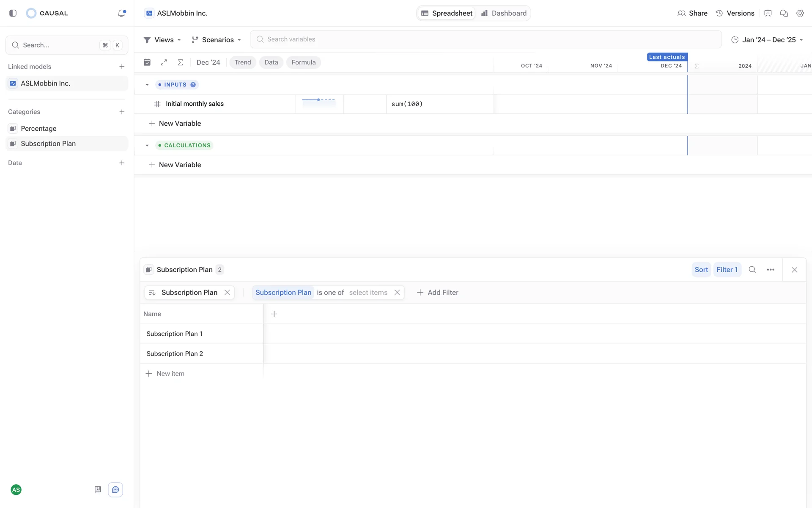812x508 pixels.
Task: Collapse the INPUTS section
Action: [x=147, y=85]
